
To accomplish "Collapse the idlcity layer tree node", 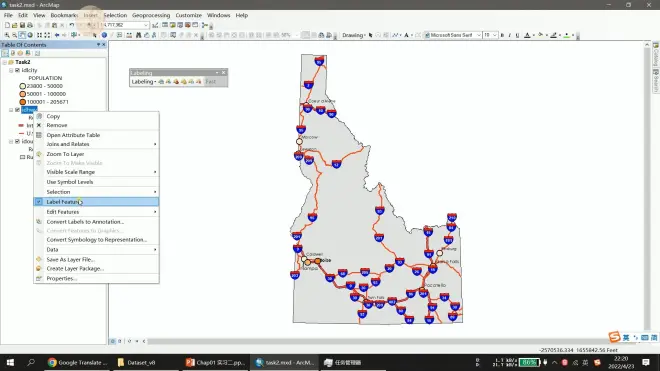I will pos(11,70).
